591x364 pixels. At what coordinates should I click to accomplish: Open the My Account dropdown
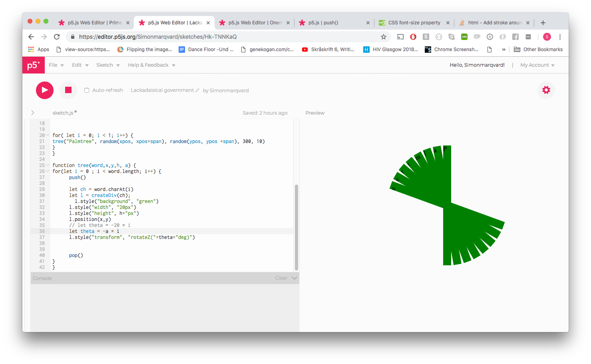pyautogui.click(x=537, y=65)
